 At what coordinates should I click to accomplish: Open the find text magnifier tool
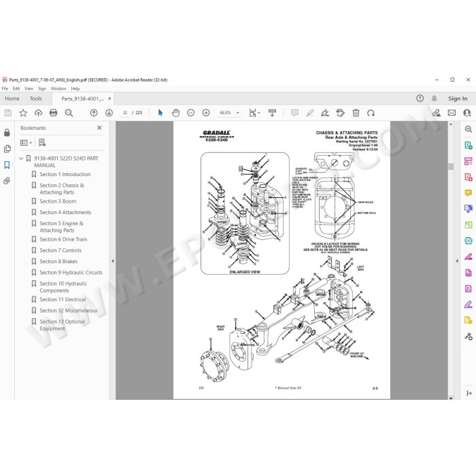(69, 113)
